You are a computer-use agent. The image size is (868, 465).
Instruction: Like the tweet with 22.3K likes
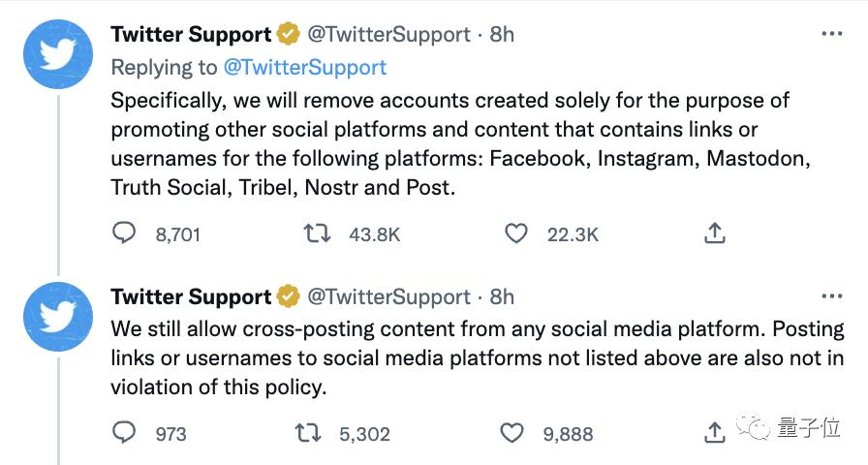[x=517, y=233]
